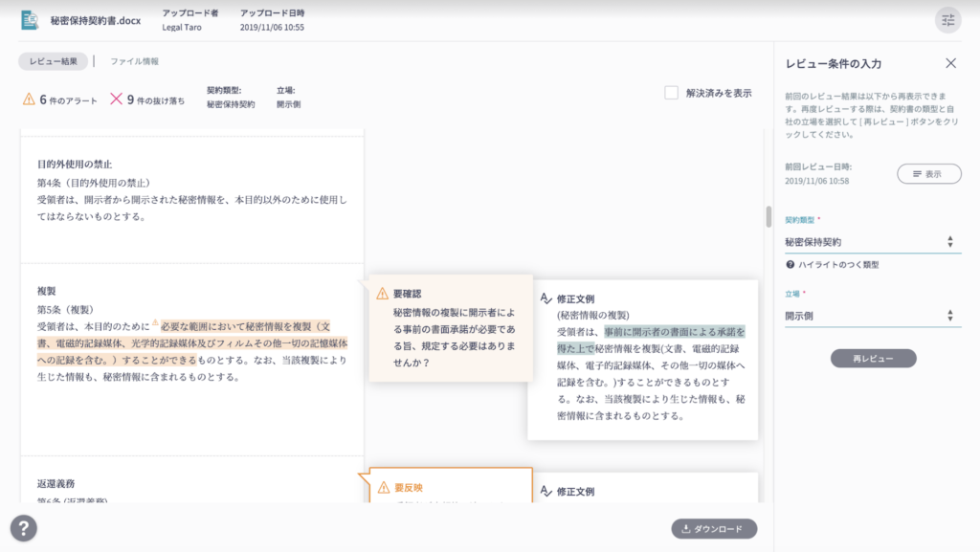The height and width of the screenshot is (552, 980).
Task: Click the document file icon beside 秘密保持契約書.docx
Action: [x=30, y=20]
